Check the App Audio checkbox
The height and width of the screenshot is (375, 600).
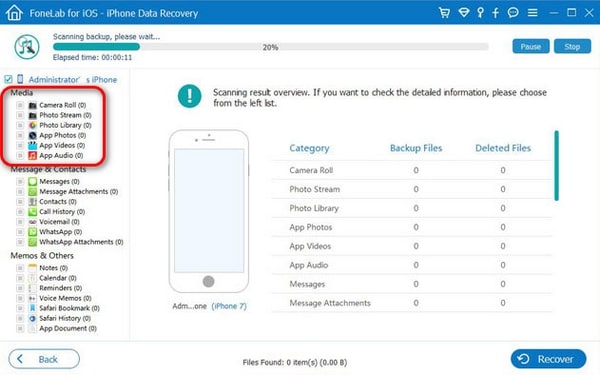(x=20, y=155)
